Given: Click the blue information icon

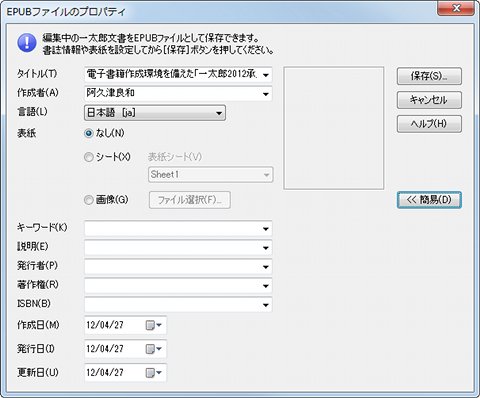Looking at the screenshot, I should pos(27,43).
